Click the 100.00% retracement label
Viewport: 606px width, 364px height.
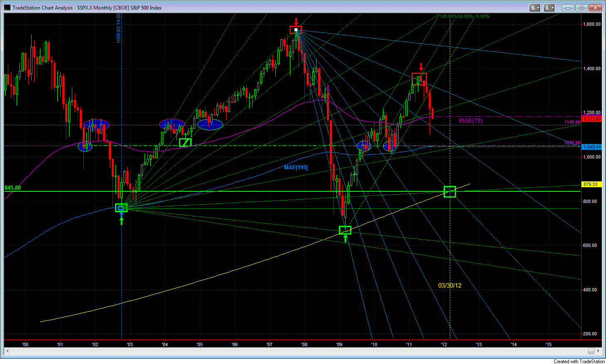pyautogui.click(x=448, y=16)
